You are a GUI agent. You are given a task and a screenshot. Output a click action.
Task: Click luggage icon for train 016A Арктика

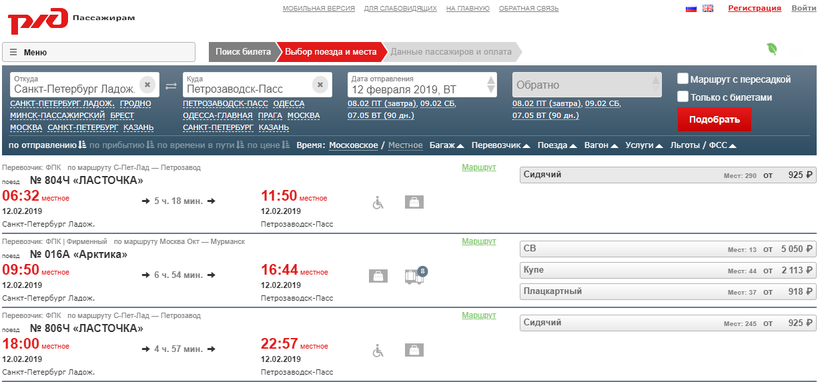click(378, 276)
